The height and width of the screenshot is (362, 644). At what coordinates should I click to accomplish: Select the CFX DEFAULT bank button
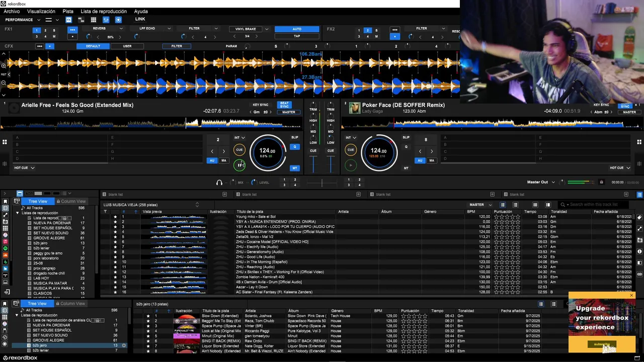click(93, 46)
